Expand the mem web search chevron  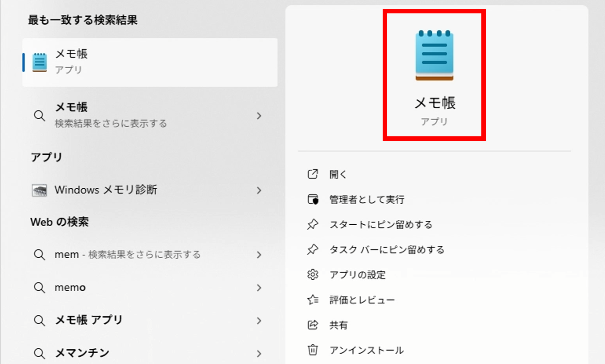[x=259, y=255]
